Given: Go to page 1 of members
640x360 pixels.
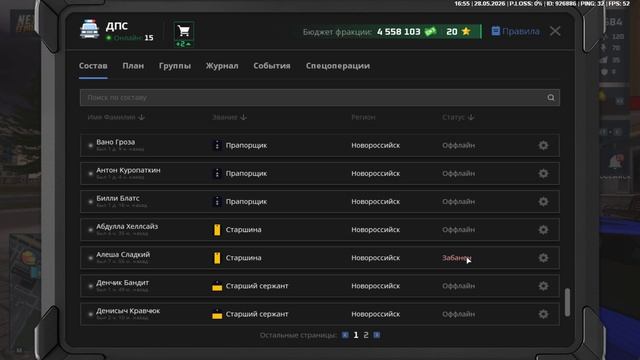Looking at the screenshot, I should (356, 335).
